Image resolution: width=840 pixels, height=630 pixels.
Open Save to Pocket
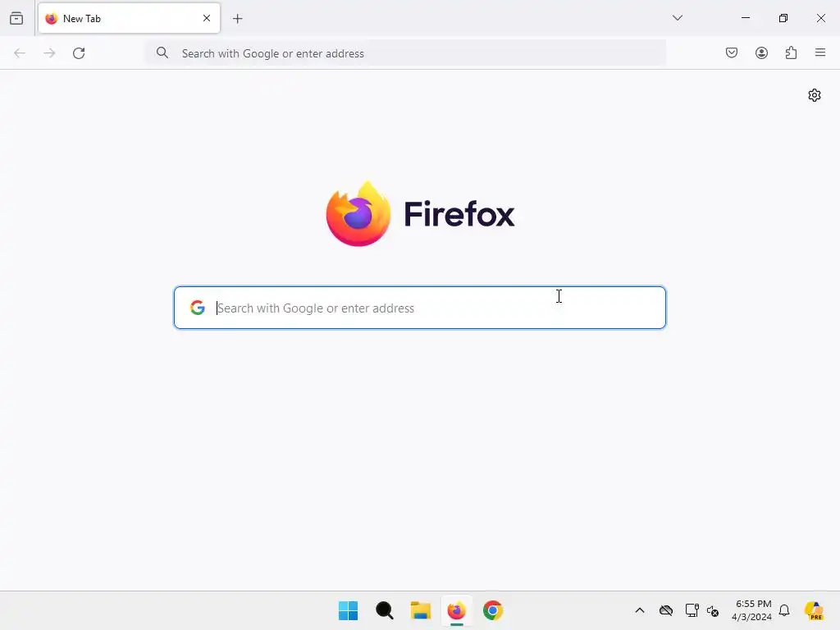(x=732, y=52)
